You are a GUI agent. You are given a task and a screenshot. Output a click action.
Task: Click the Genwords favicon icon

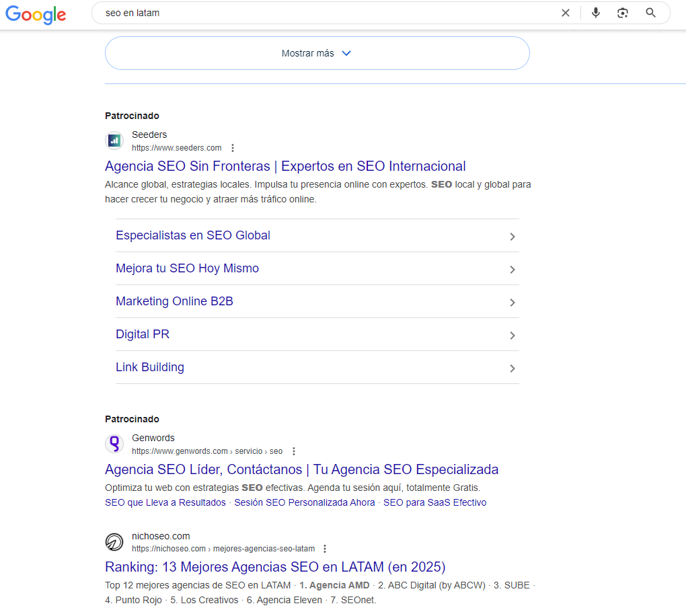[114, 444]
